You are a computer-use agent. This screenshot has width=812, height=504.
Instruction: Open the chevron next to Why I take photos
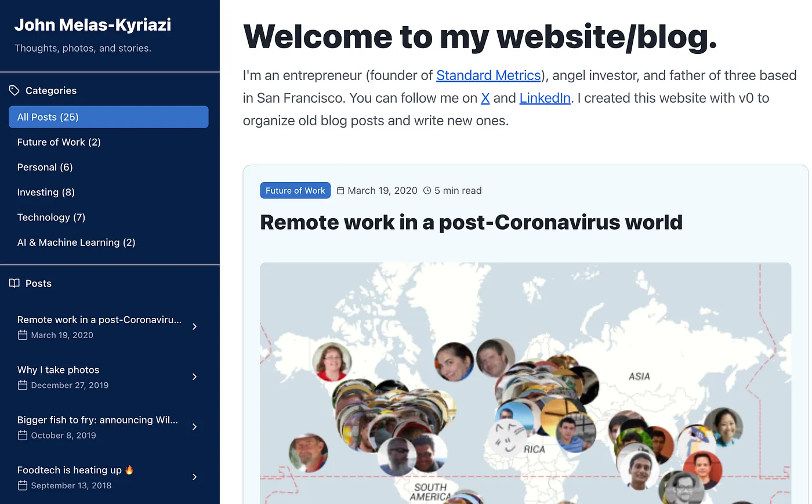coord(194,377)
